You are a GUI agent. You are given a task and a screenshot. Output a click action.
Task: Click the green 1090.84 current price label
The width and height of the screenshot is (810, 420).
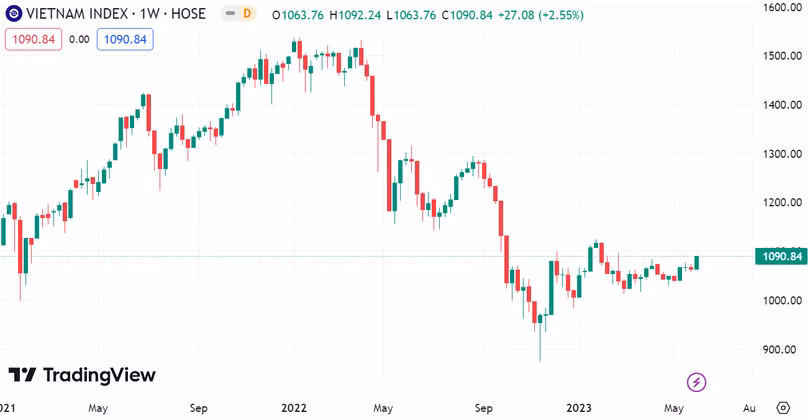pyautogui.click(x=782, y=257)
